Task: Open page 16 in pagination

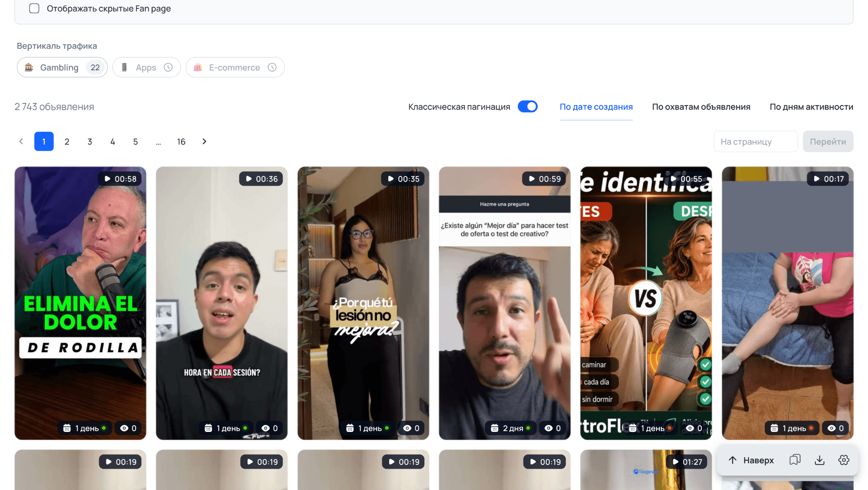Action: 181,142
